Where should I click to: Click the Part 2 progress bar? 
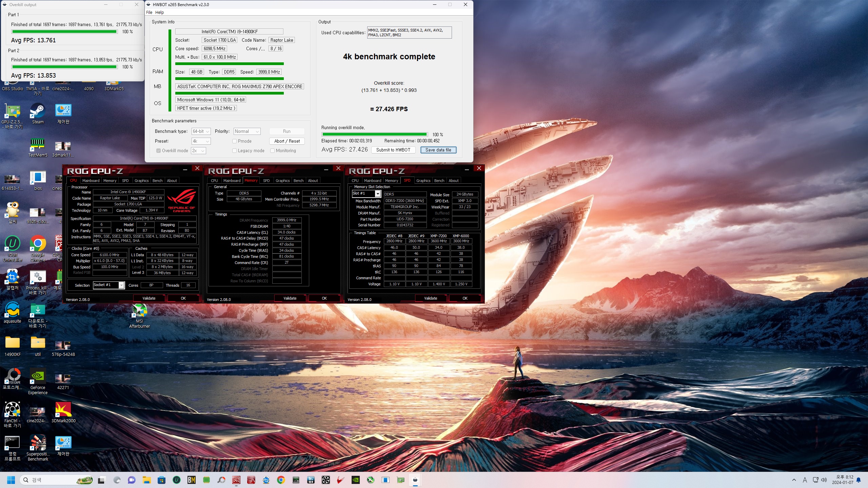(x=64, y=67)
